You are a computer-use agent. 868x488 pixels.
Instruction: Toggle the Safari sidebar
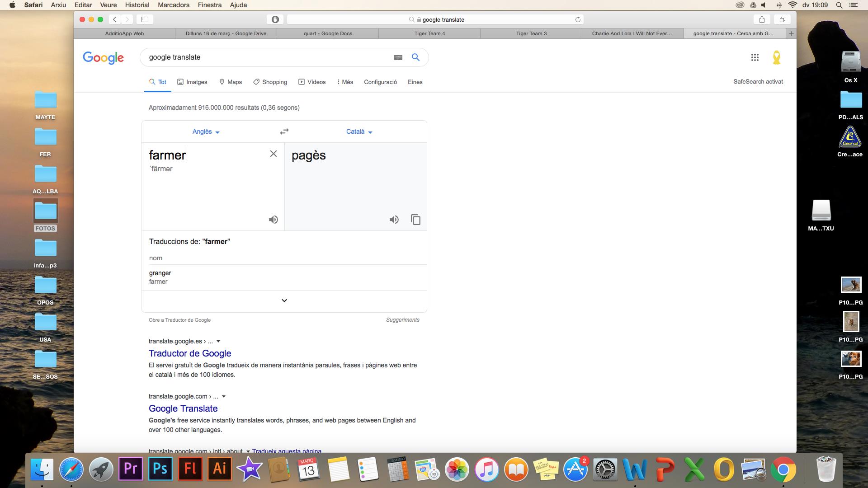[145, 19]
